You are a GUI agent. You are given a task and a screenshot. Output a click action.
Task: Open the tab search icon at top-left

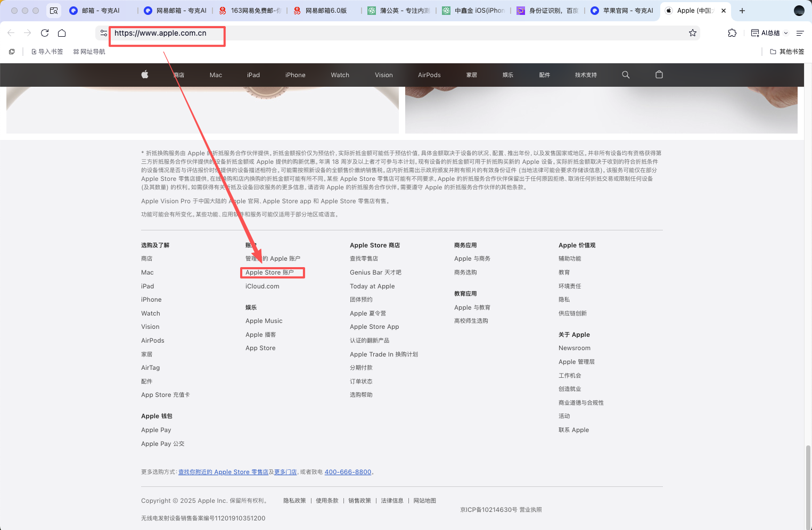coord(54,11)
